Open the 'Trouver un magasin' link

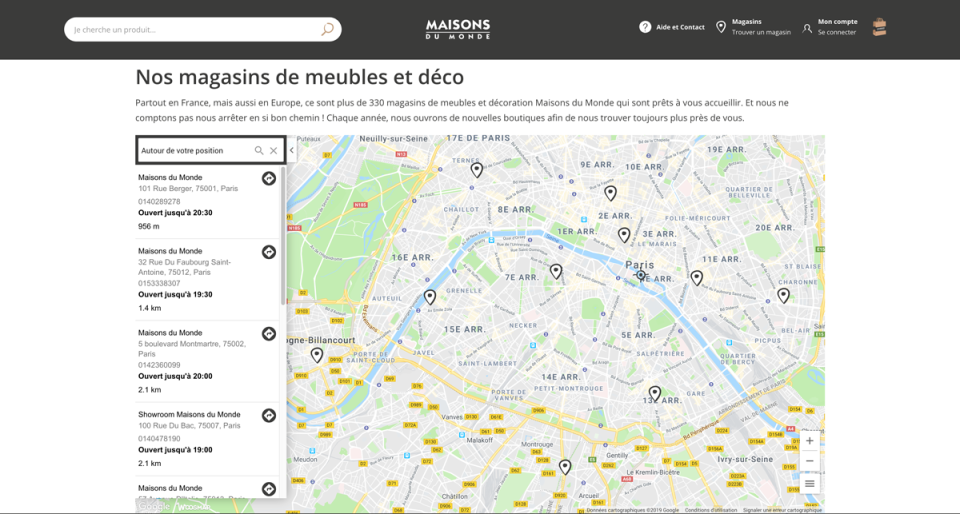click(x=761, y=32)
